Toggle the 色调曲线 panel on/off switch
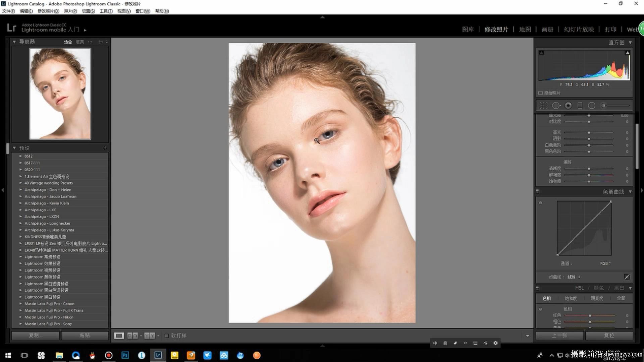Image resolution: width=644 pixels, height=362 pixels. (537, 191)
